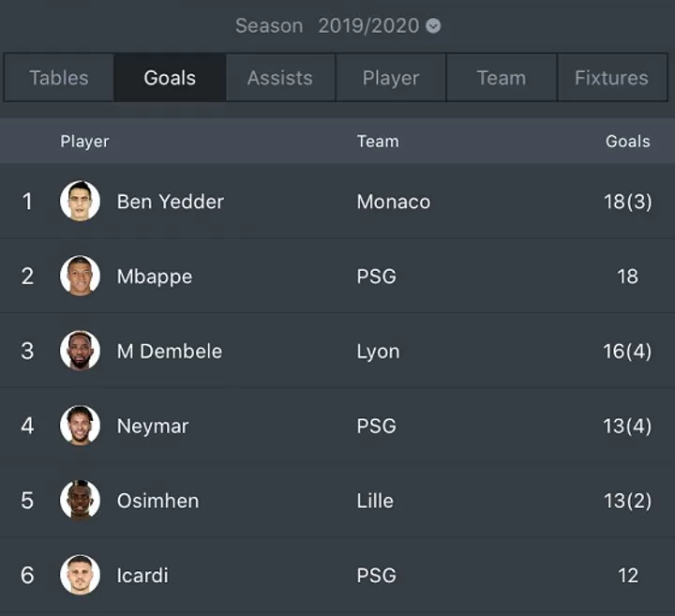Click Ben Yedder's avatar photo
Viewport: 675px width, 616px height.
pos(80,201)
